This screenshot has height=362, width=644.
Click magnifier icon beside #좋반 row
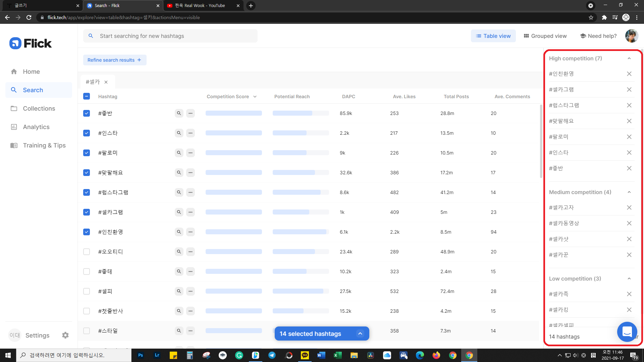click(179, 113)
